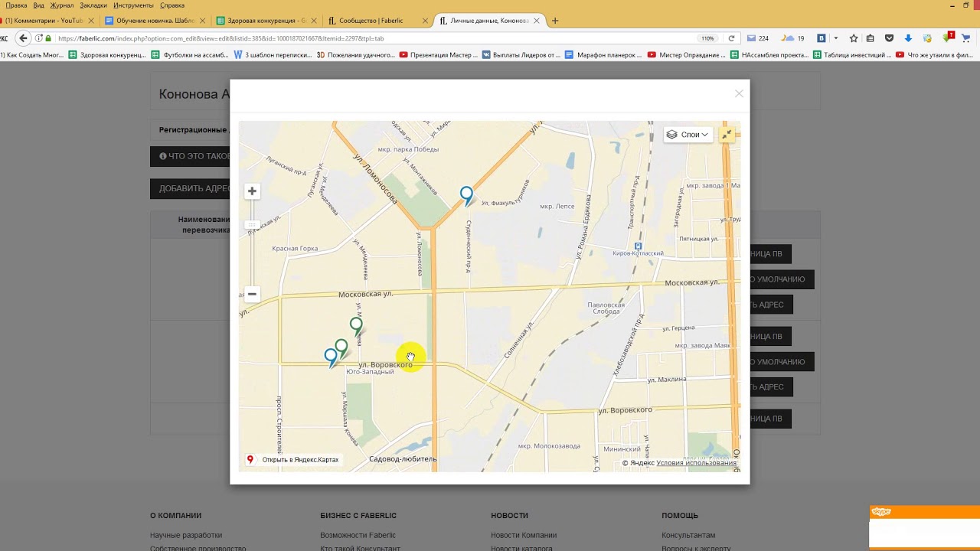Open bookmark 3 шаблон переписки
980x551 pixels.
273,55
